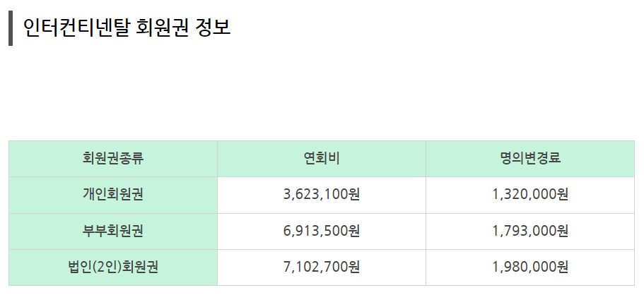The image size is (644, 295).
Task: Click the 원 suffix after 1,980,000
Action: click(x=563, y=267)
